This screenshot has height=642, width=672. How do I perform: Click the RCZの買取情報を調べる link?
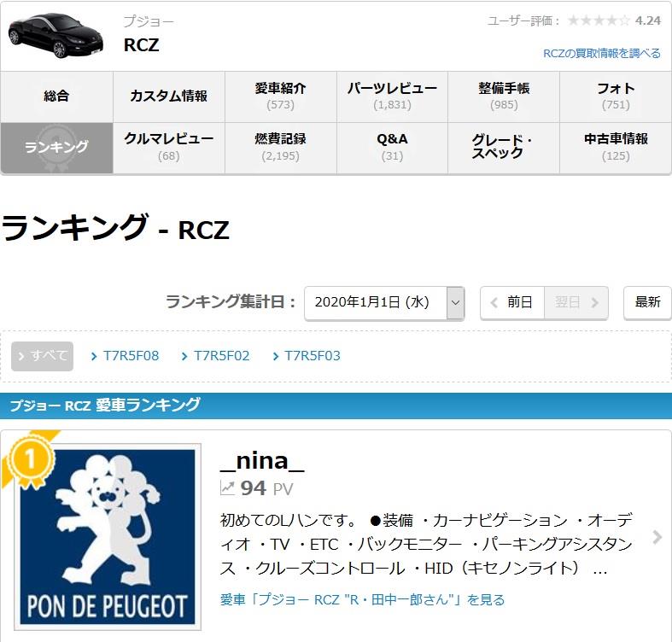602,54
